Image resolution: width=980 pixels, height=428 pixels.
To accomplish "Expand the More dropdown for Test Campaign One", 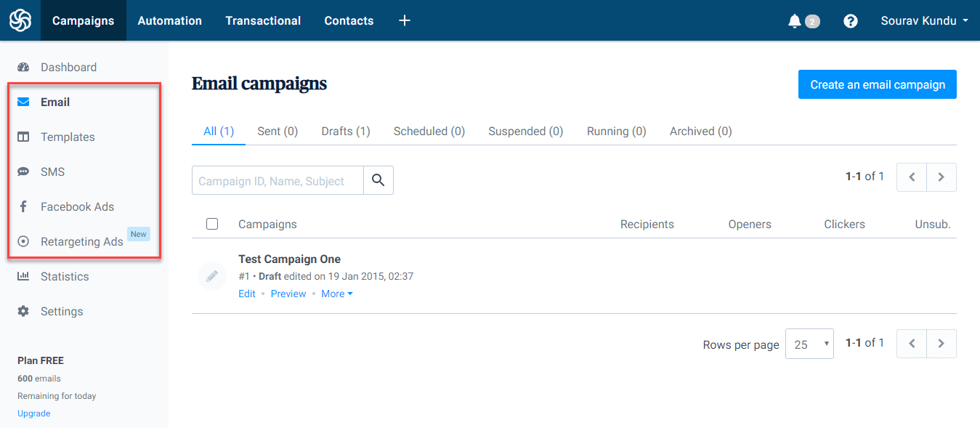I will tap(337, 294).
